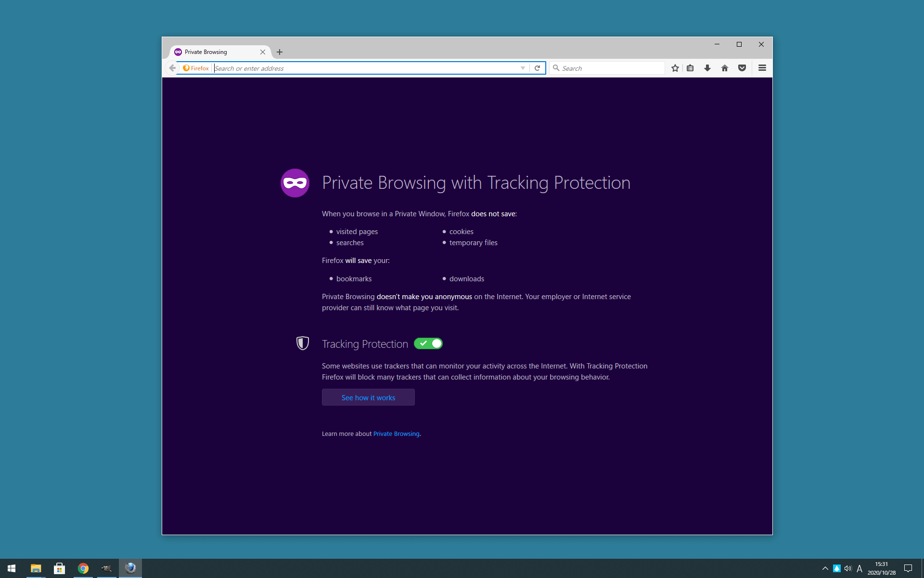The image size is (924, 578).
Task: Open Microsoft Store from taskbar
Action: [x=59, y=568]
